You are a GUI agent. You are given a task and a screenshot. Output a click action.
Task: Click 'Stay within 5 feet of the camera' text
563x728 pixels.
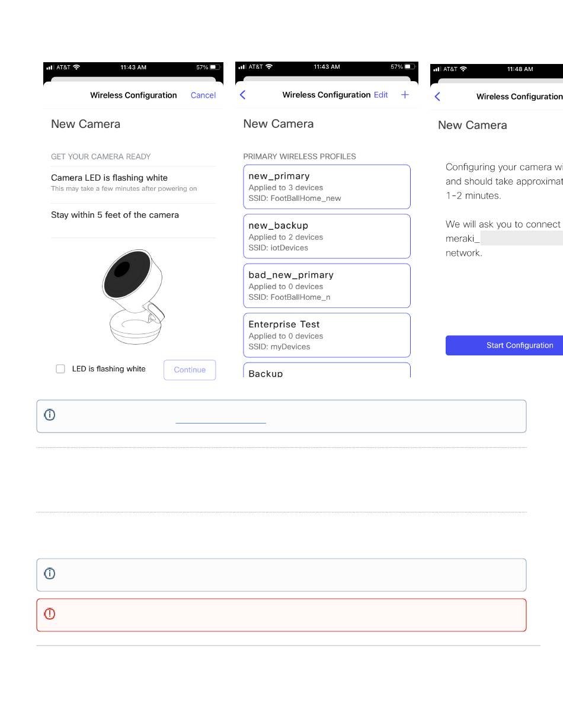click(x=115, y=215)
